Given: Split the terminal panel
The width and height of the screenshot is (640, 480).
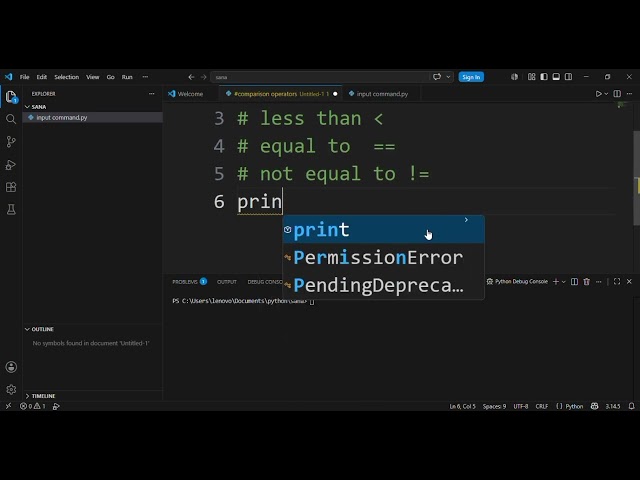Looking at the screenshot, I should point(574,282).
